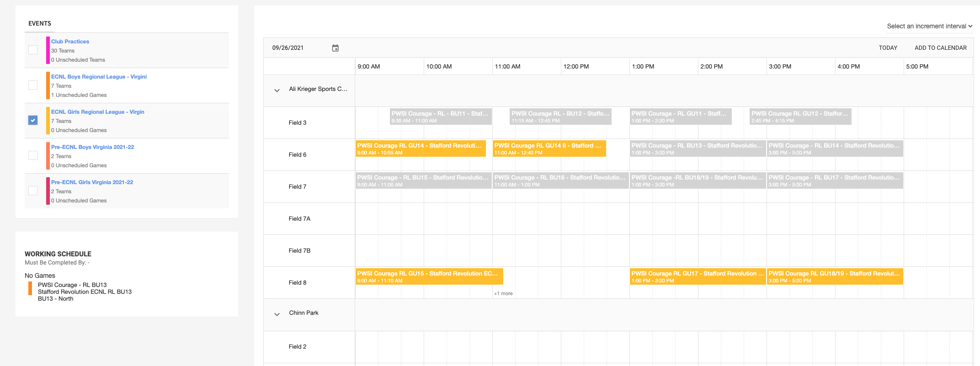Uncheck ECNL Girls Regional League checkbox

click(33, 120)
